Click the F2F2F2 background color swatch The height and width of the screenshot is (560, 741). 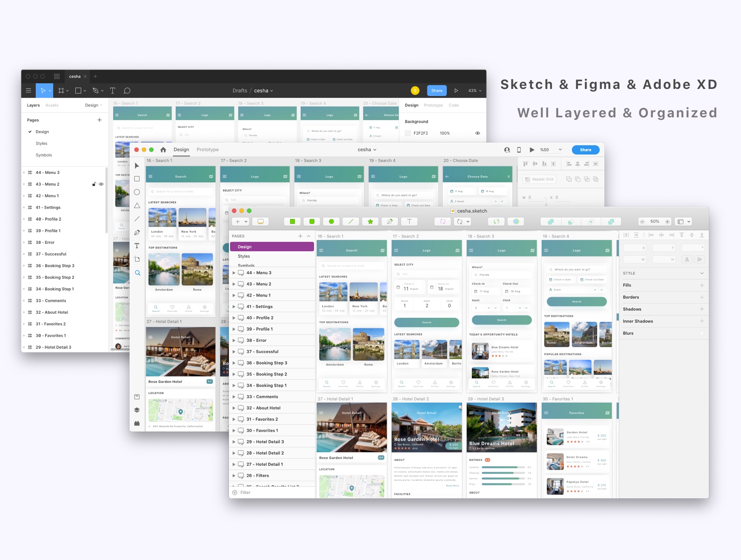point(408,133)
